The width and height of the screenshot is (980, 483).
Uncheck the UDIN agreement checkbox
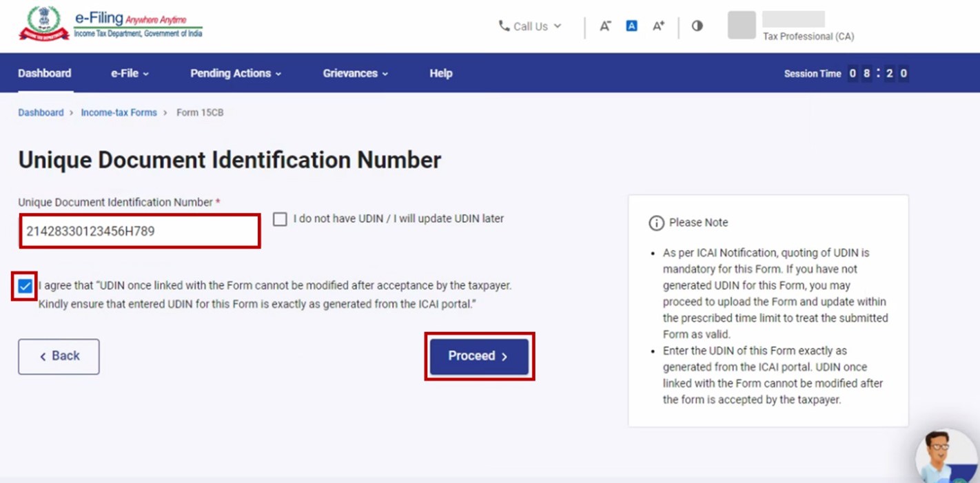pos(25,286)
